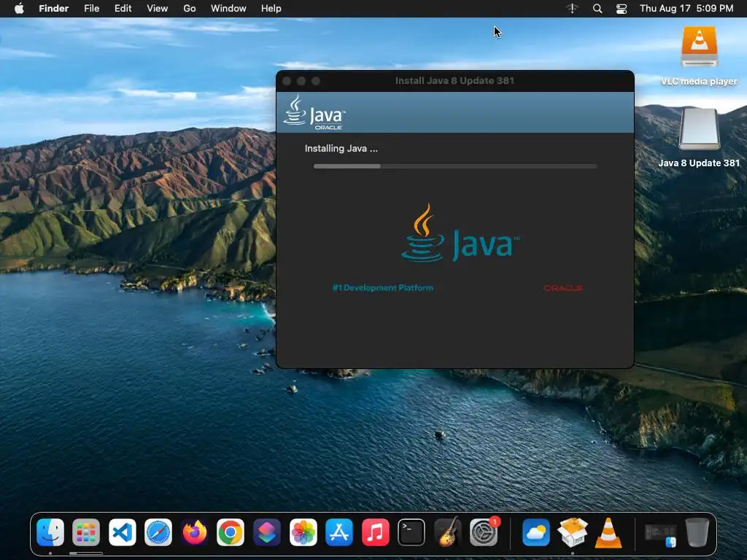This screenshot has width=747, height=560.
Task: Click the installer window zoom button
Action: [x=316, y=81]
